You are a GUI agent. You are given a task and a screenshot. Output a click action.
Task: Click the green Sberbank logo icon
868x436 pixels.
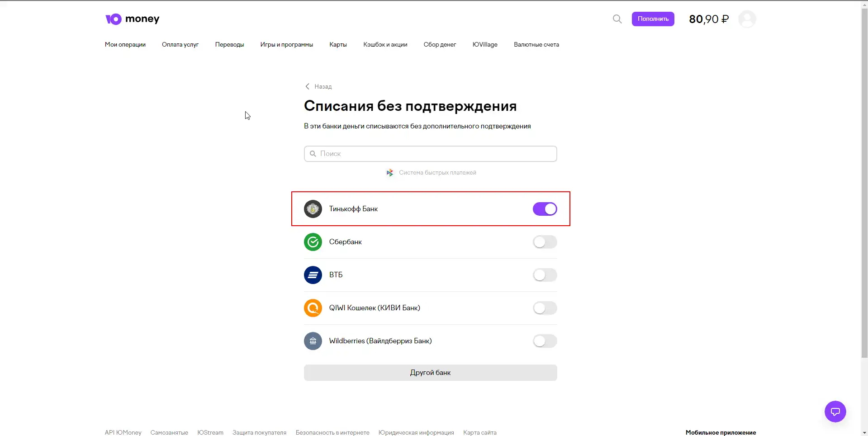tap(313, 242)
